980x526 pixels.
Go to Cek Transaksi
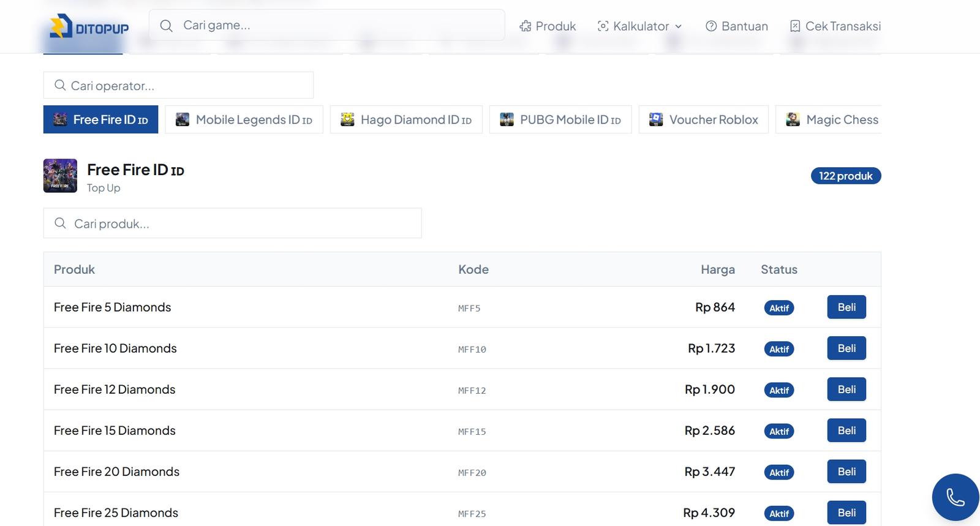point(835,26)
